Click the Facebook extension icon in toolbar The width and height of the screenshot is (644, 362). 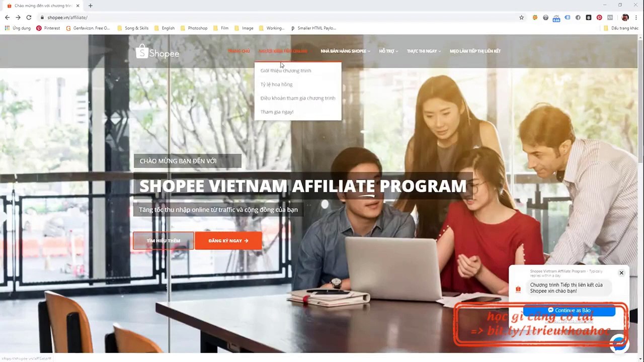pyautogui.click(x=578, y=18)
